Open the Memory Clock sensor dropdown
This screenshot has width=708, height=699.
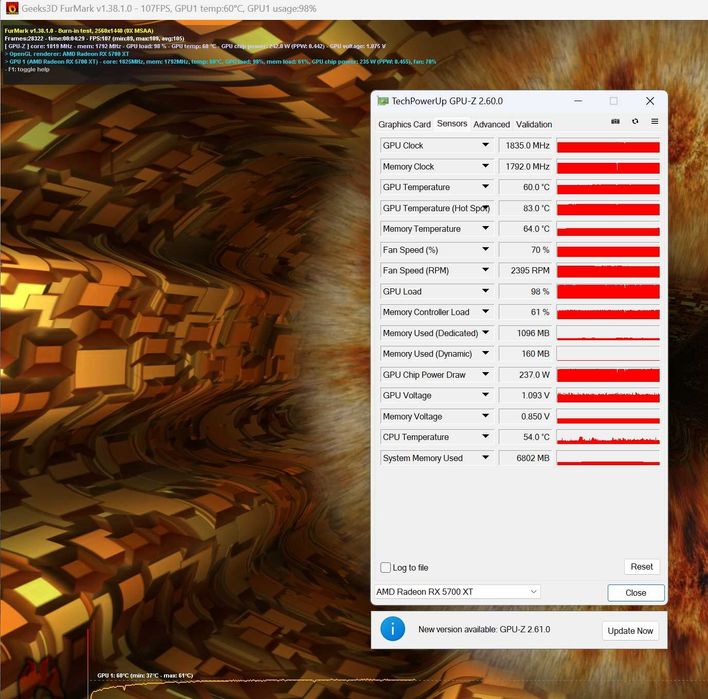coord(485,166)
